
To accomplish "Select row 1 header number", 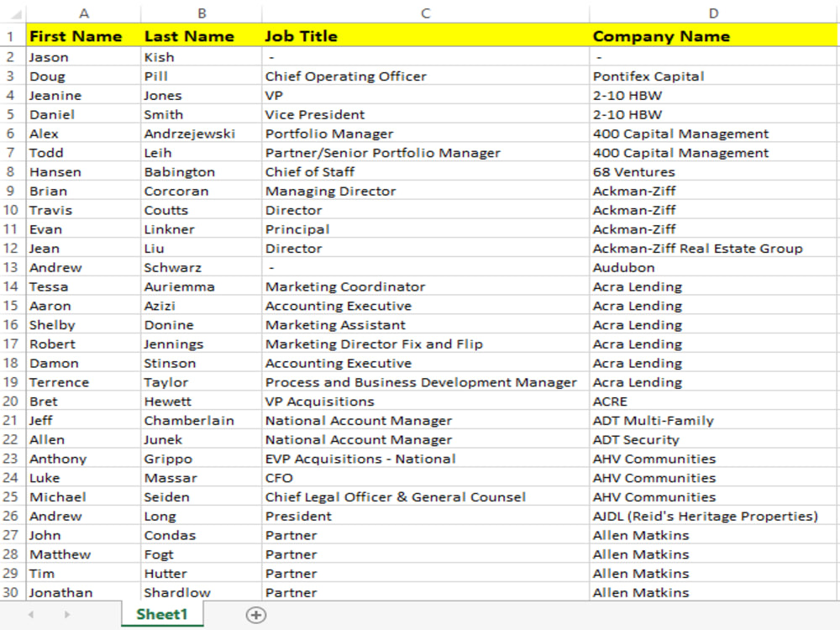I will [11, 36].
